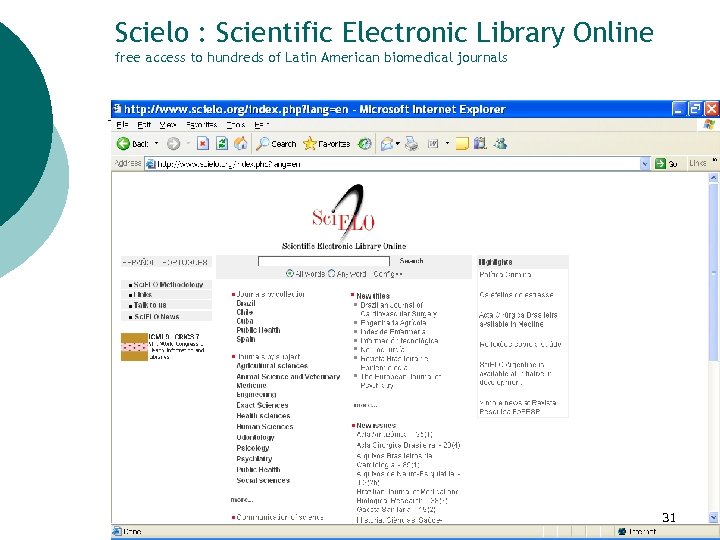The image size is (720, 540).
Task: Open the File menu
Action: [x=122, y=124]
